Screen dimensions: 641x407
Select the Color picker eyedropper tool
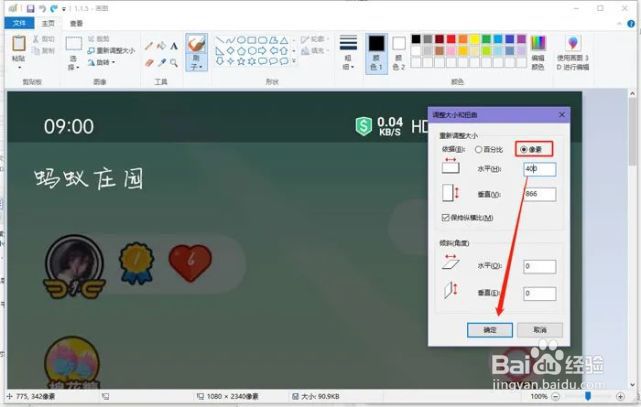[x=162, y=63]
